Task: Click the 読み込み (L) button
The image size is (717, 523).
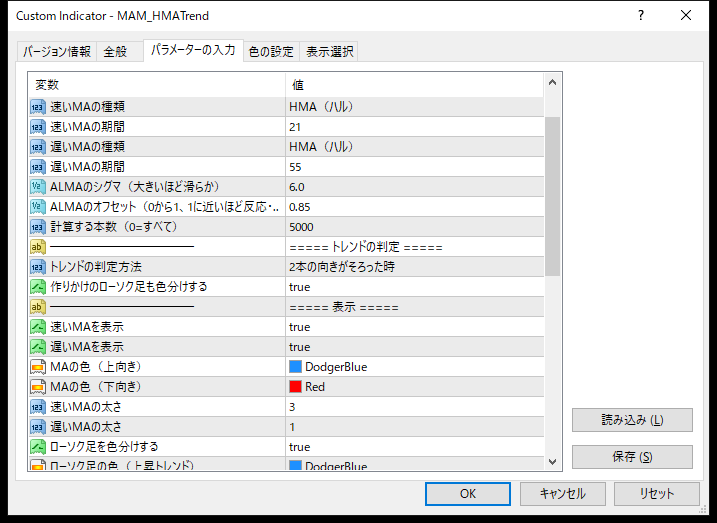Action: (632, 420)
